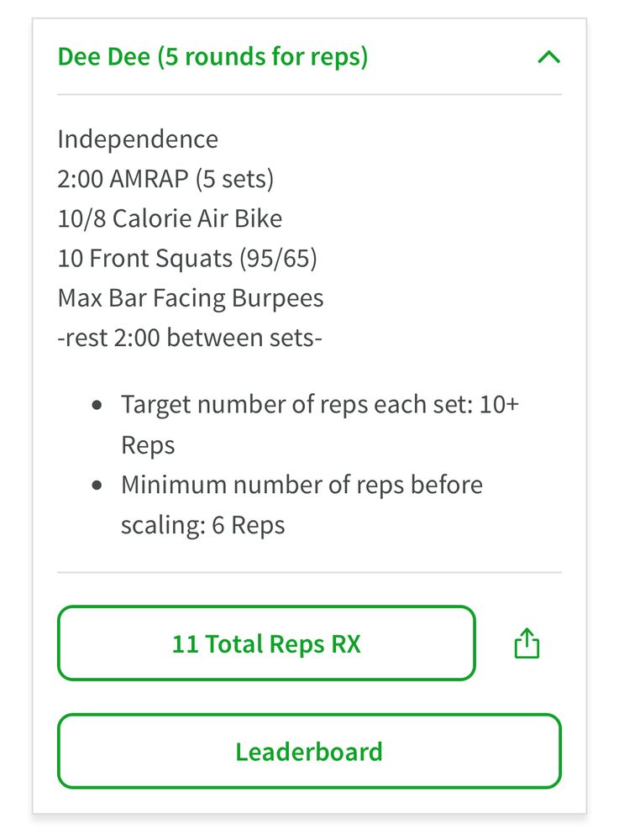
Task: Click the divider line below the workout title
Action: [x=309, y=95]
